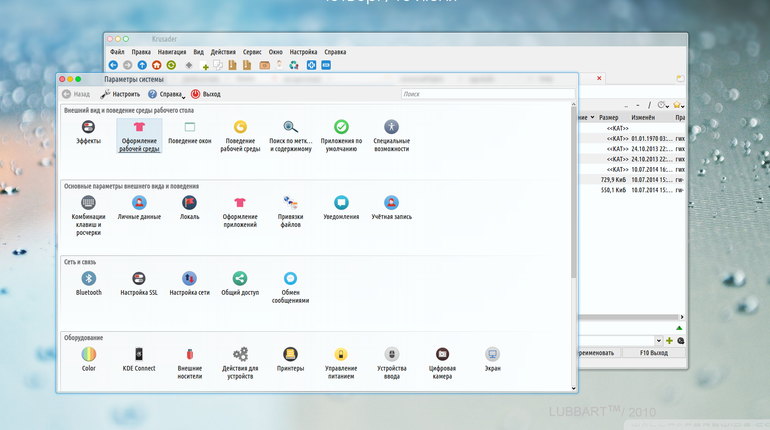This screenshot has height=430, width=770.
Task: Open Оформление приложений settings
Action: [x=240, y=212]
